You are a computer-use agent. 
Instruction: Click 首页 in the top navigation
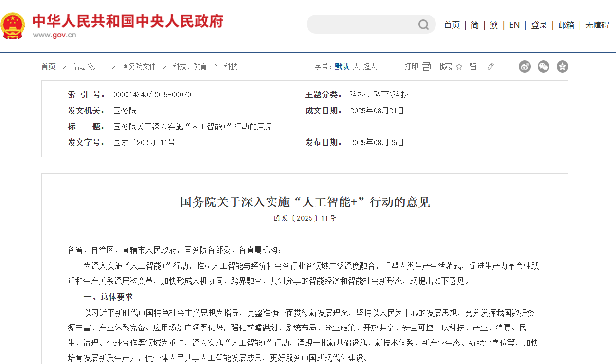[452, 25]
